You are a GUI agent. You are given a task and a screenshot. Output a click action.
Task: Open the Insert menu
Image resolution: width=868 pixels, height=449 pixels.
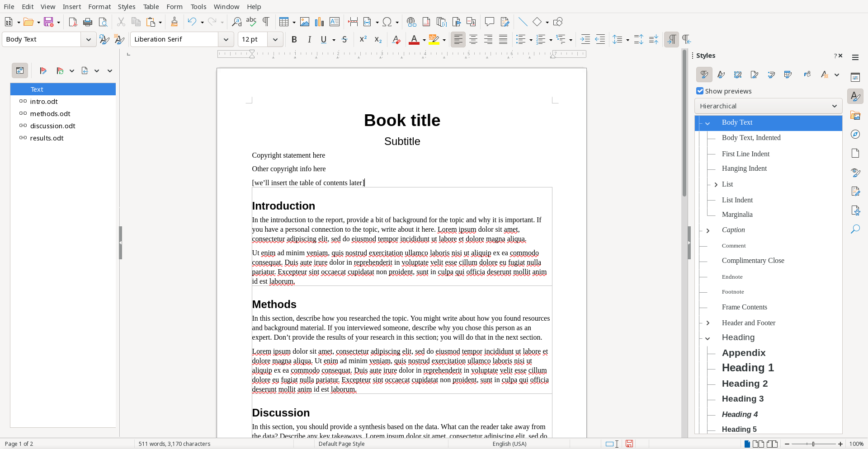[x=72, y=6]
